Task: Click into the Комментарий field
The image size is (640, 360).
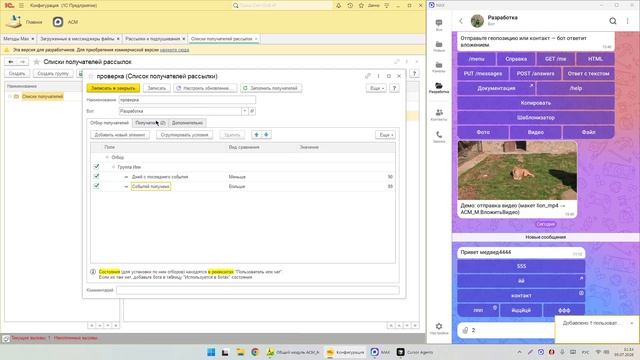Action: (258, 290)
